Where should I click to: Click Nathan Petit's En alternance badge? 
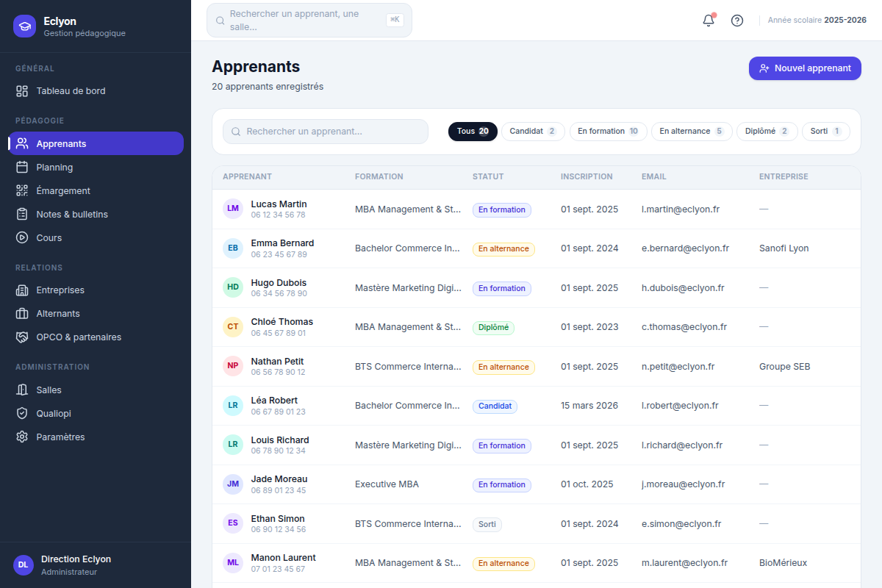(x=503, y=367)
